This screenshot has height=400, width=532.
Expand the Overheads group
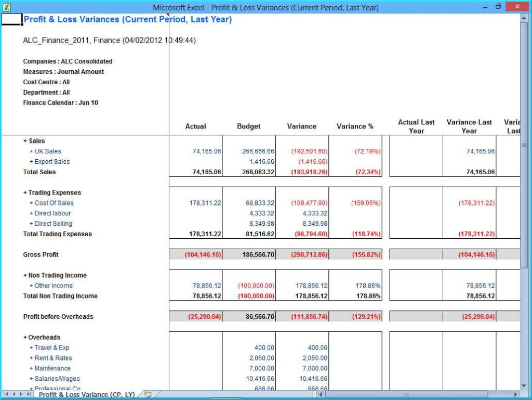point(25,338)
